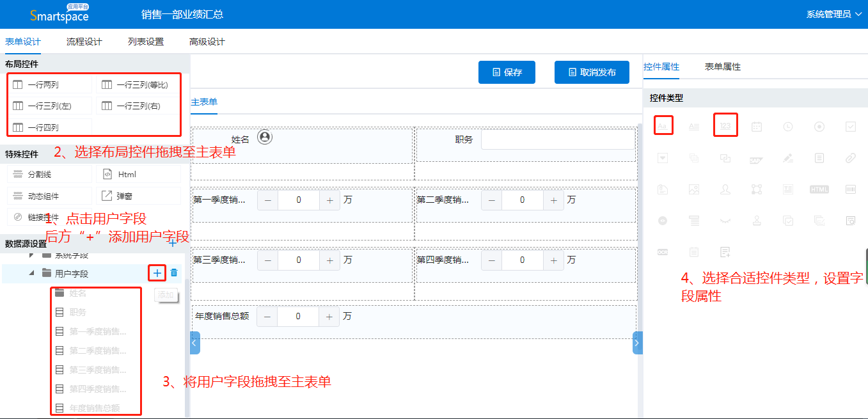This screenshot has width=868, height=419.
Task: Select the HTML control type icon
Action: click(819, 189)
